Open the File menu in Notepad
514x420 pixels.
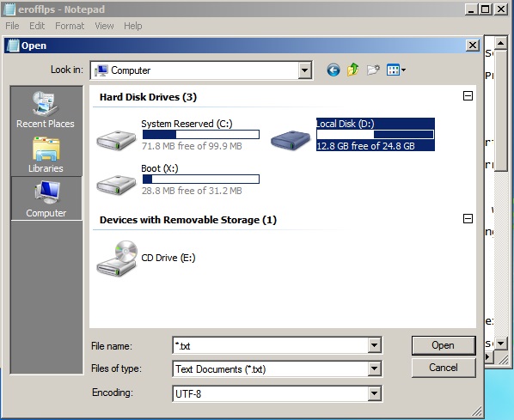[12, 26]
